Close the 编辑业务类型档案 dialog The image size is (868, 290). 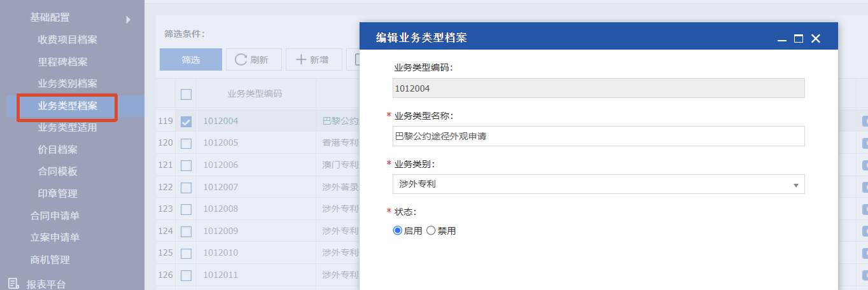(816, 39)
